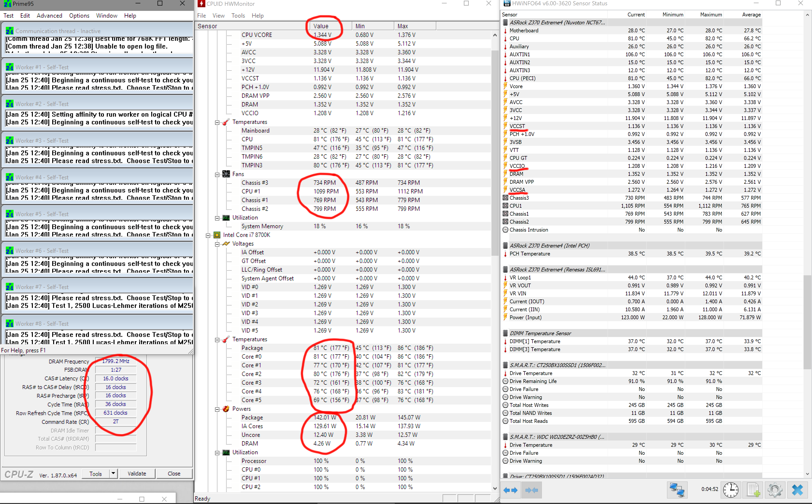Click the Close button in CPU-Z
The width and height of the screenshot is (812, 504).
coord(174,473)
